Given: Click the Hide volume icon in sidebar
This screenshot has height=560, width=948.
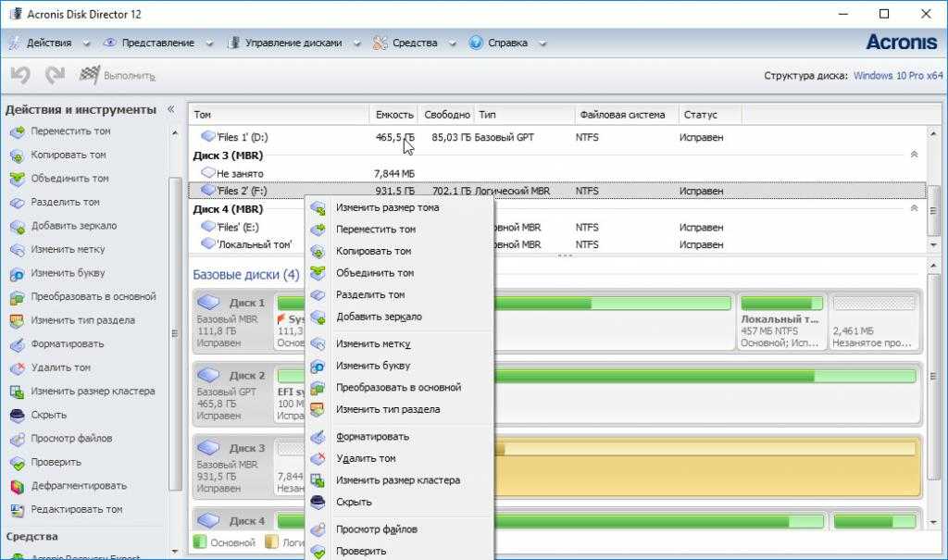Looking at the screenshot, I should pyautogui.click(x=17, y=416).
